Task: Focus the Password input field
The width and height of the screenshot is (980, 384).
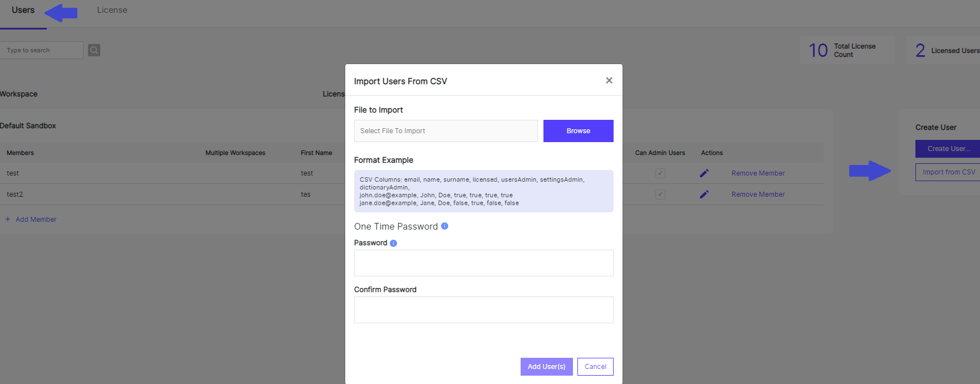Action: pos(484,263)
